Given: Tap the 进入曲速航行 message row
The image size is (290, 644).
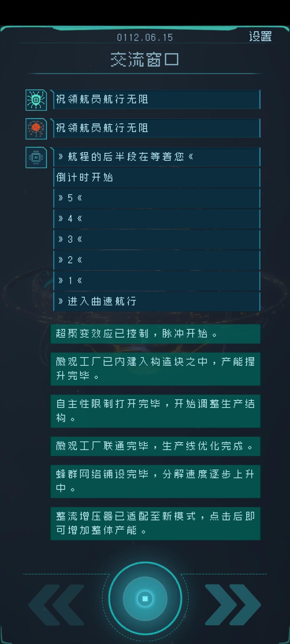Looking at the screenshot, I should [157, 301].
